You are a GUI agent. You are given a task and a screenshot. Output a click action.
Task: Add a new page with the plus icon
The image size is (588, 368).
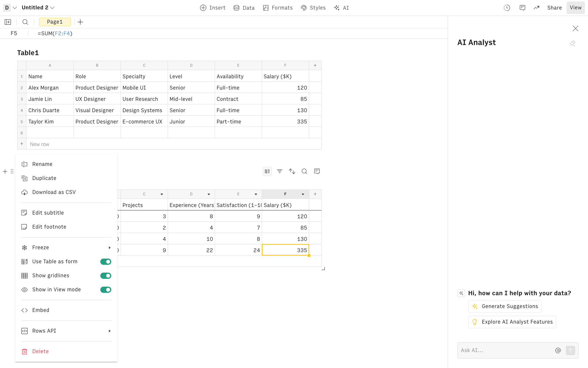80,22
